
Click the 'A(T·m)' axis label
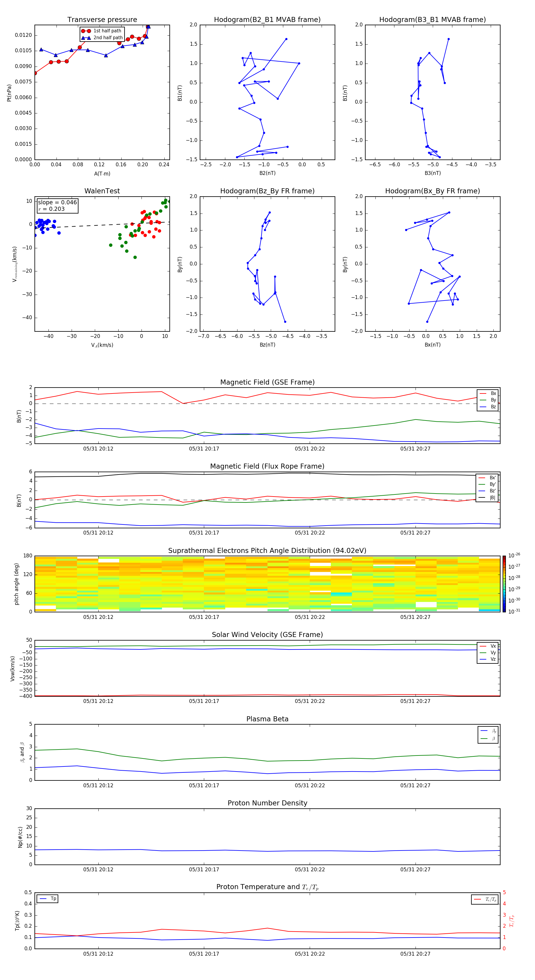(102, 174)
